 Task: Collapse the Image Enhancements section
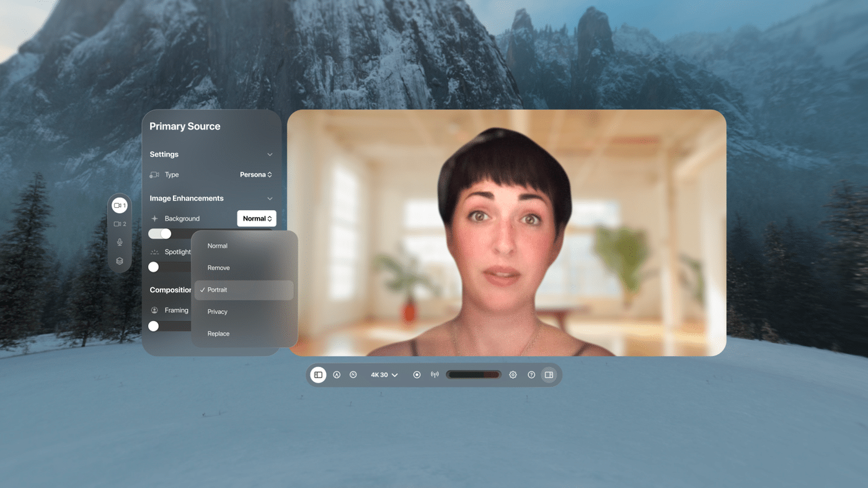click(x=270, y=198)
